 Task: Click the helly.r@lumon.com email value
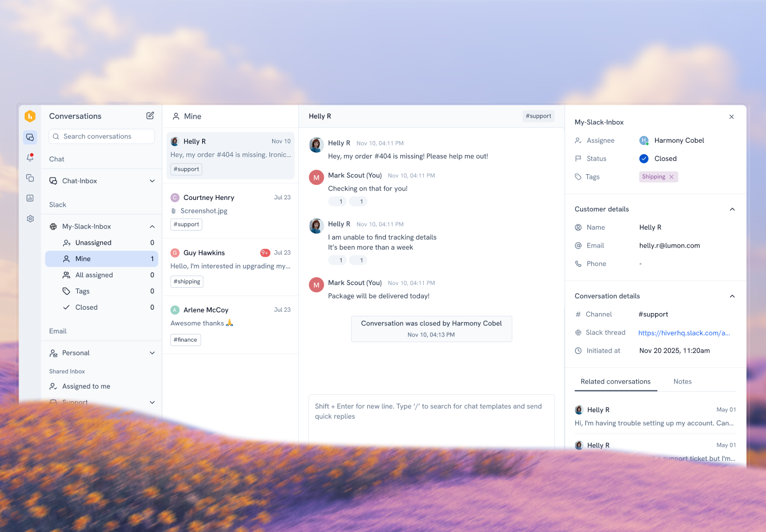coord(670,246)
